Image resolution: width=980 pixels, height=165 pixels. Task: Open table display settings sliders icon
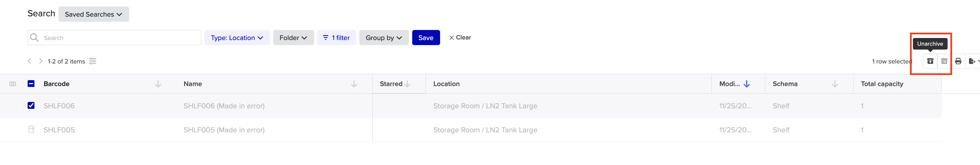click(x=92, y=61)
